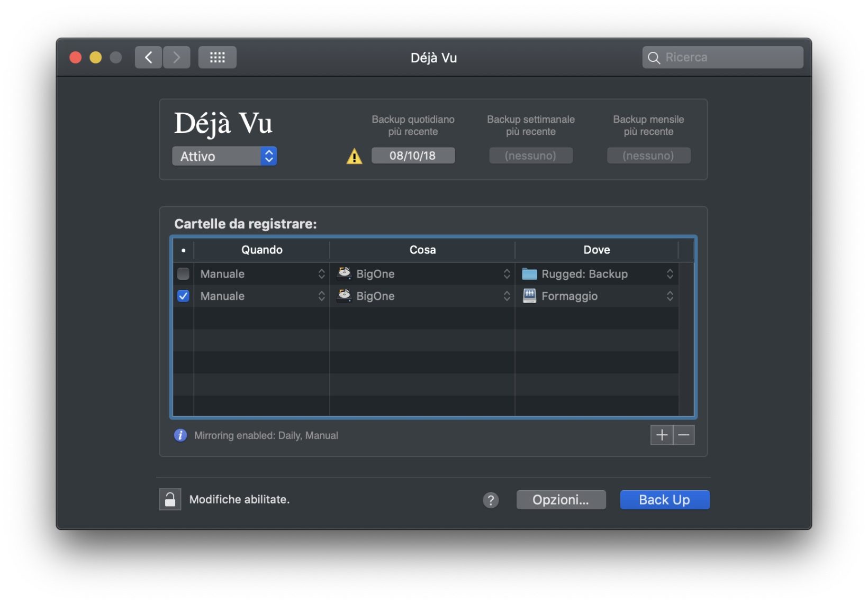Click the magnifier icon in search field
Image resolution: width=868 pixels, height=604 pixels.
[x=654, y=58]
